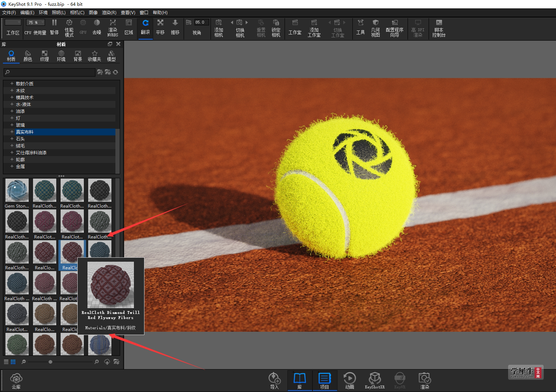Click the 导入 import button
The height and width of the screenshot is (392, 556).
(x=274, y=381)
